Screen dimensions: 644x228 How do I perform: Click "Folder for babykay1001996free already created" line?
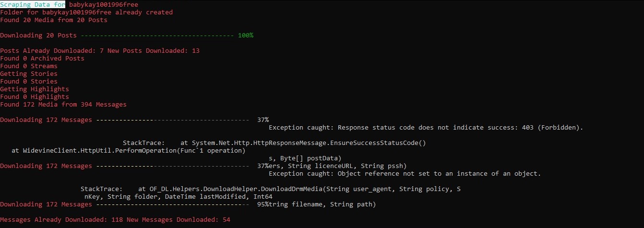pos(86,12)
